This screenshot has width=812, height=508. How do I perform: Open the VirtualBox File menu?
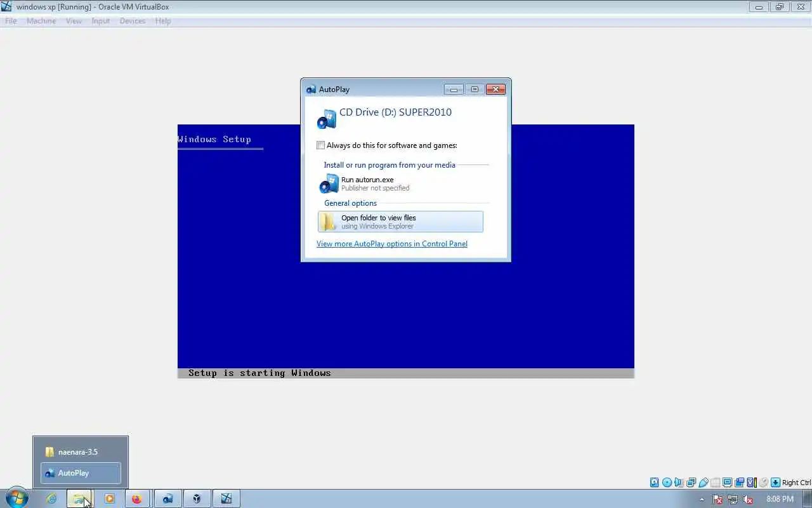(x=11, y=21)
